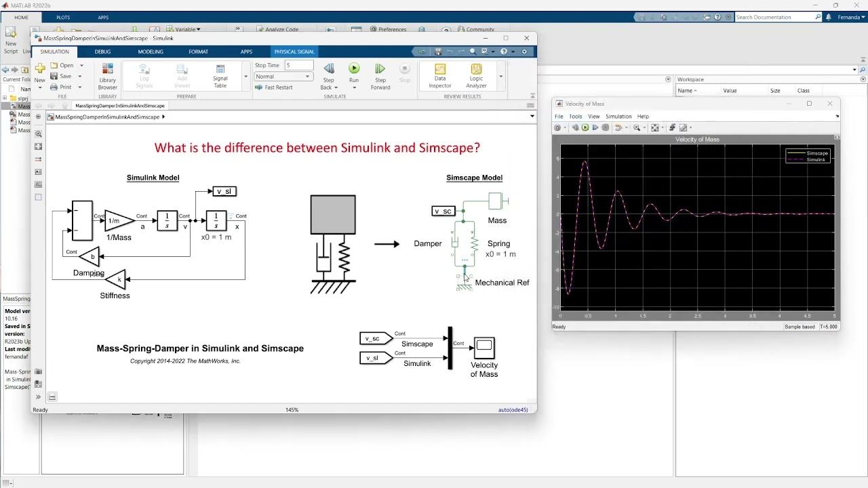The width and height of the screenshot is (868, 488).
Task: Click the Step Back icon
Action: click(329, 68)
